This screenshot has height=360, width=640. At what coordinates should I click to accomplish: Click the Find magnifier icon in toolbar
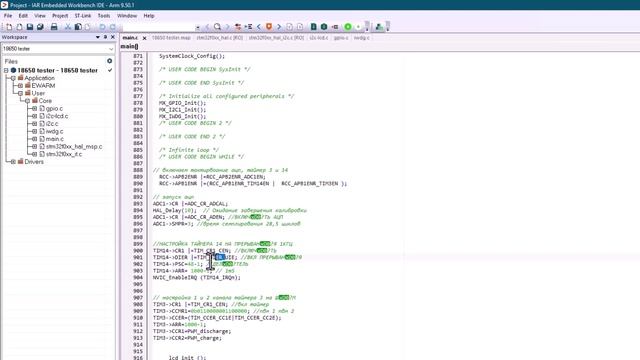click(217, 27)
